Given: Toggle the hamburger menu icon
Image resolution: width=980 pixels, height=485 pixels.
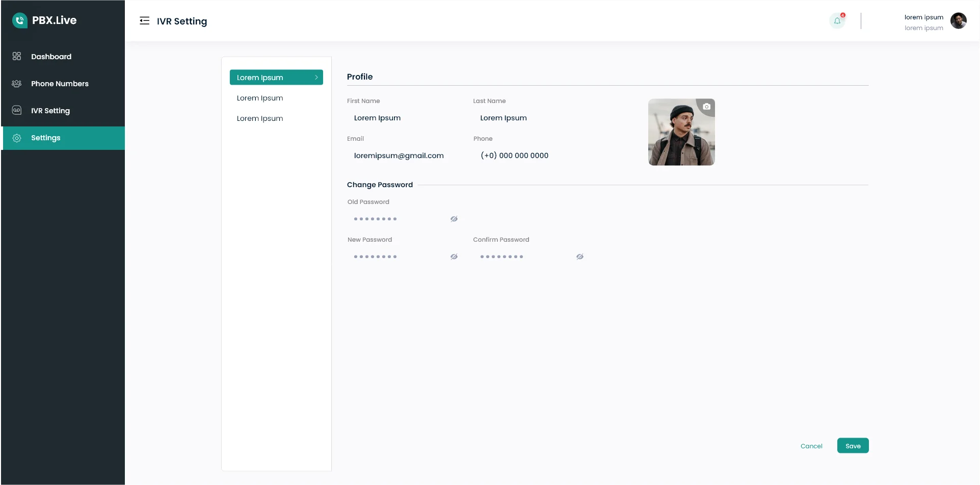Looking at the screenshot, I should tap(144, 21).
